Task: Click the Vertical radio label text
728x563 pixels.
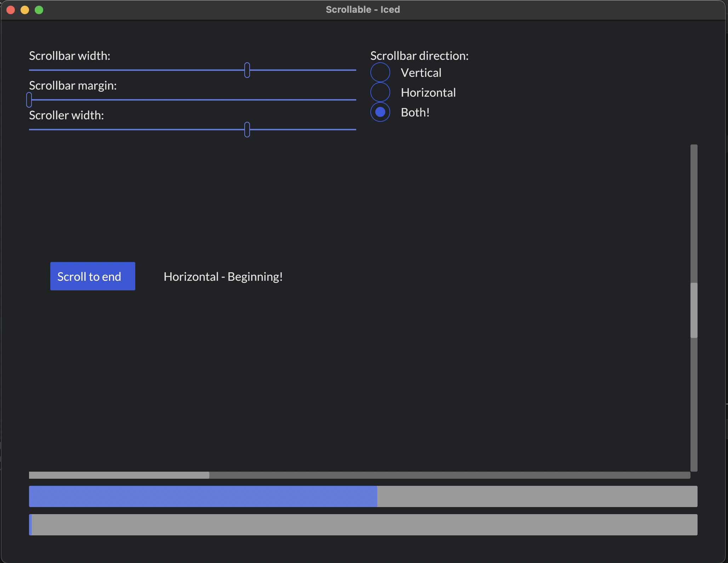Action: pos(421,73)
